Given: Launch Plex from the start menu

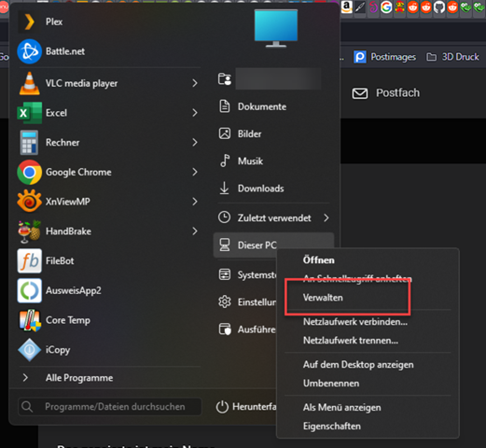Looking at the screenshot, I should tap(109, 21).
